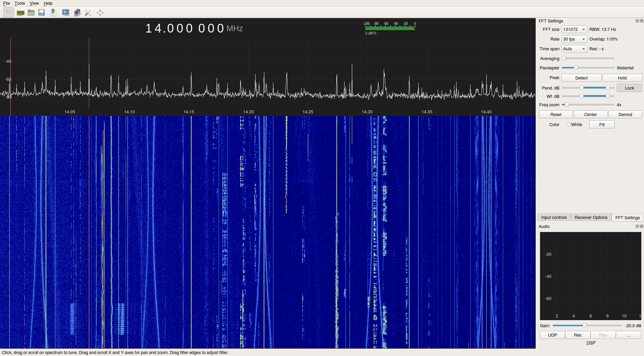The height and width of the screenshot is (356, 644).
Task: Toggle the Fill button
Action: coord(602,125)
